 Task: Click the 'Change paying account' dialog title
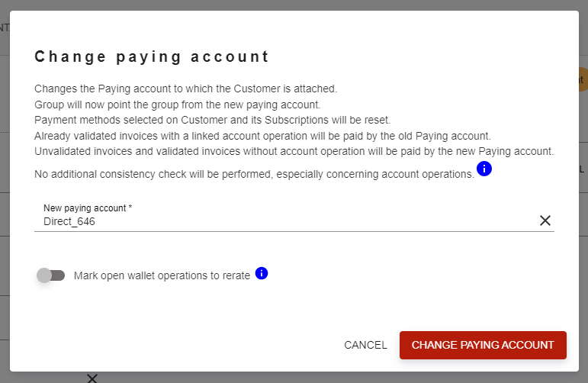(x=152, y=57)
